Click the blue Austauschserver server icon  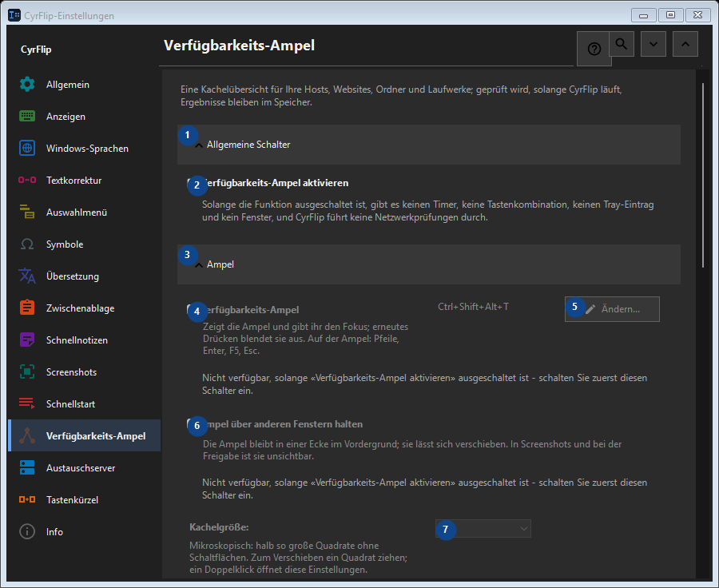(27, 468)
